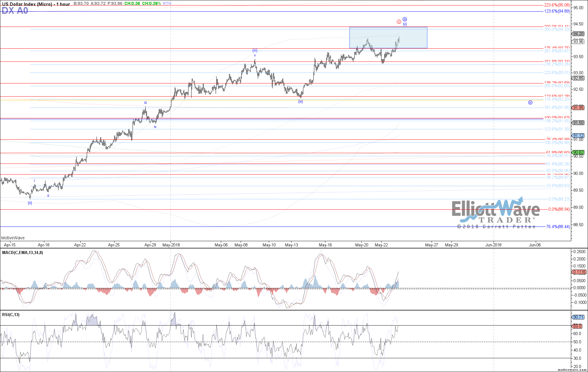Click the 123.6%(94.89) Fibonacci label

coord(557,11)
